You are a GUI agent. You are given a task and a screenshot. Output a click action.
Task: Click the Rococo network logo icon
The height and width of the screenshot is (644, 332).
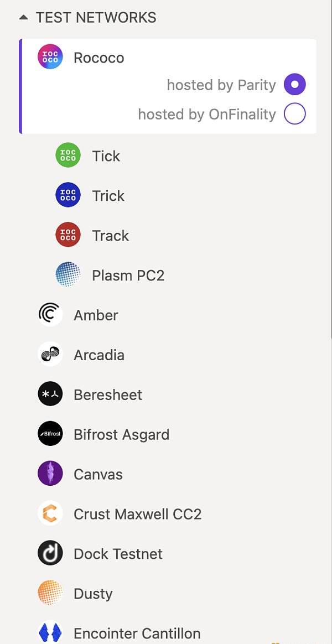pos(50,58)
